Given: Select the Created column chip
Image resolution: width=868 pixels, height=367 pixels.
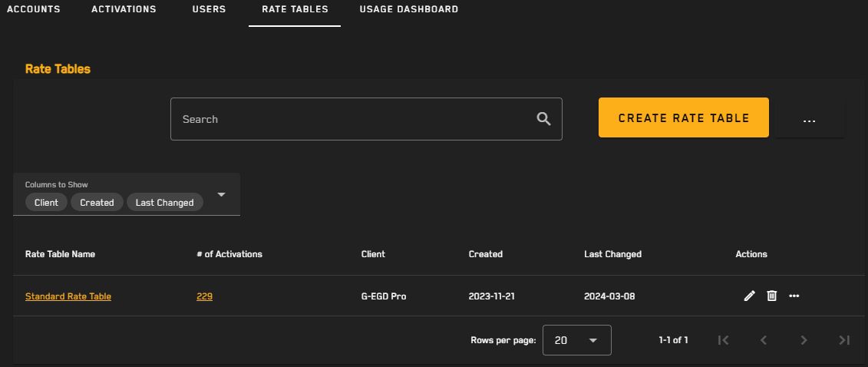Looking at the screenshot, I should (x=97, y=202).
